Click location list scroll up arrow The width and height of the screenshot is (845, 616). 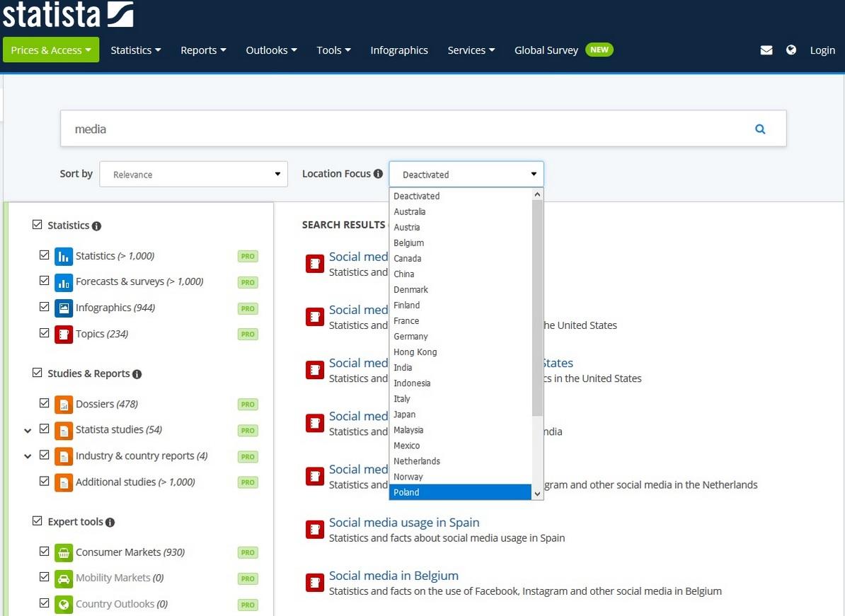point(537,194)
